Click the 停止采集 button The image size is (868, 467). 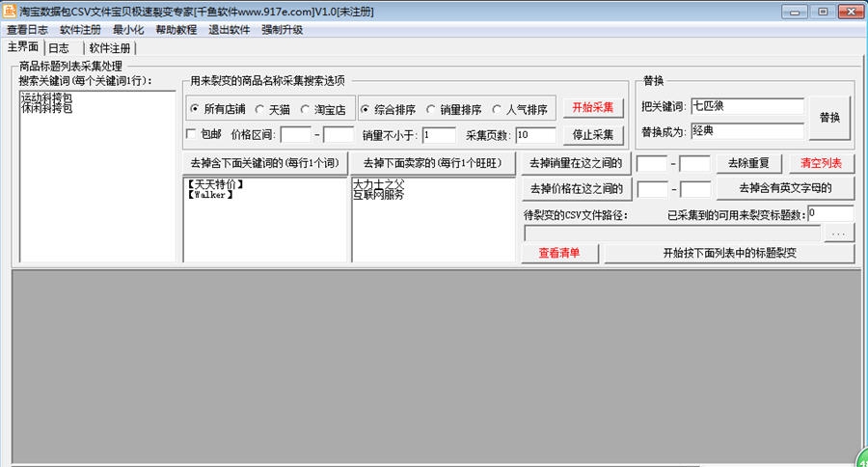(x=593, y=135)
